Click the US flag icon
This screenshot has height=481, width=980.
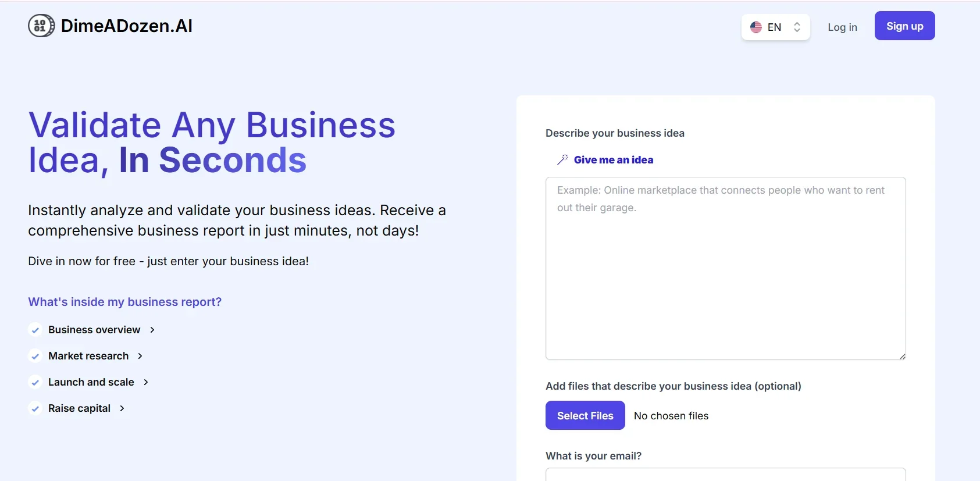(x=756, y=27)
